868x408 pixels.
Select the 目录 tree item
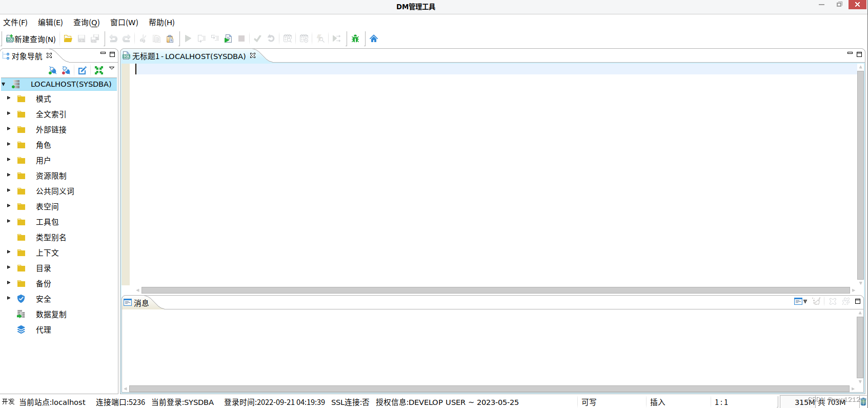pyautogui.click(x=43, y=268)
